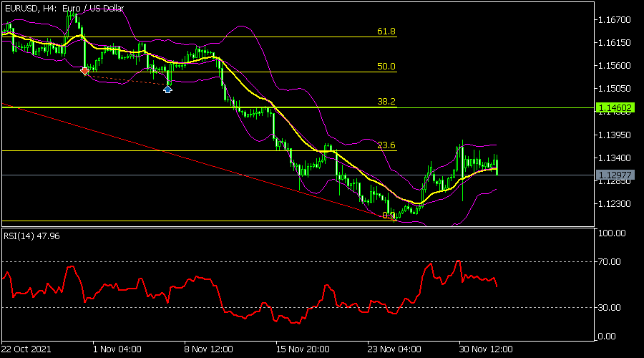Click the gray 1.12977 current price tag
The image size is (644, 358).
(615, 175)
